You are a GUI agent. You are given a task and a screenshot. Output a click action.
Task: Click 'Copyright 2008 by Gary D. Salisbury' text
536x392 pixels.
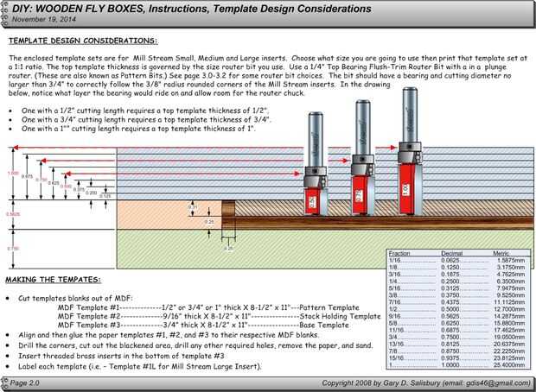tap(380, 383)
